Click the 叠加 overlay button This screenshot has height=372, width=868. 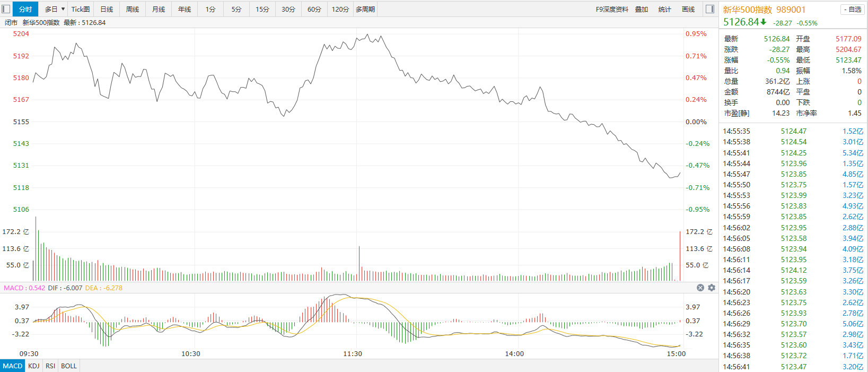tap(642, 9)
